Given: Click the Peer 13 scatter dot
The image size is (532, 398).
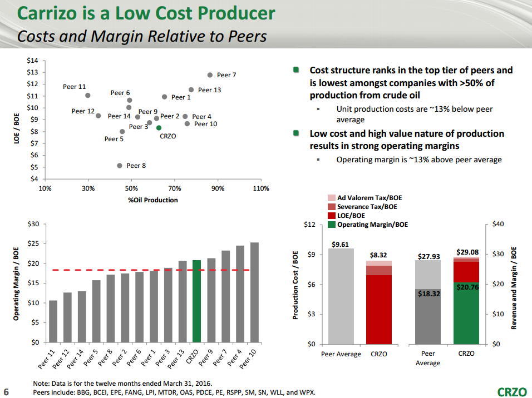Looking at the screenshot, I should pyautogui.click(x=191, y=89).
